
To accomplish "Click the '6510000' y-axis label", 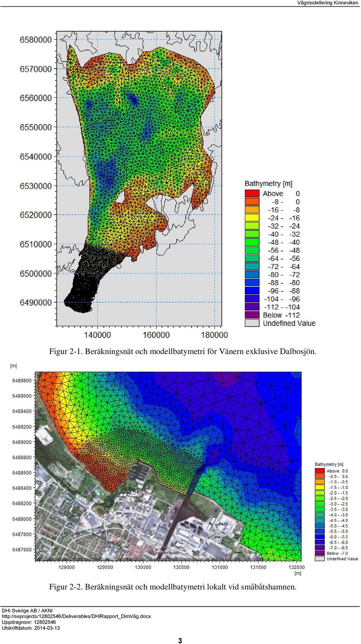I will (x=36, y=244).
